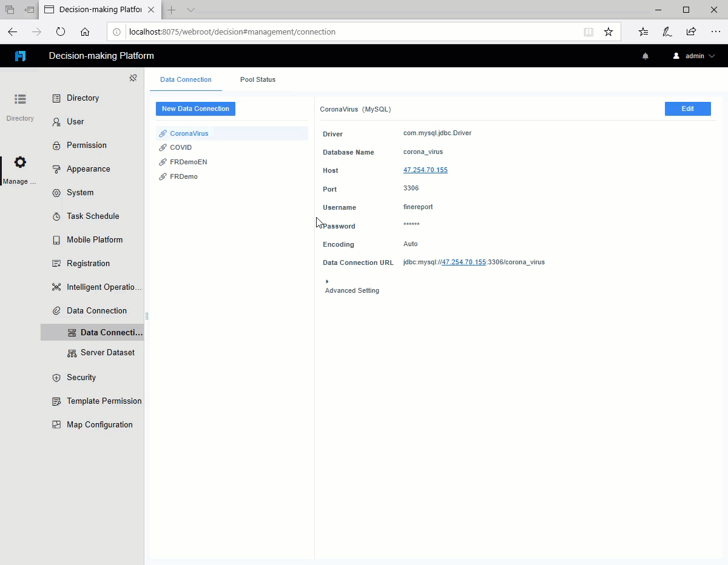The width and height of the screenshot is (728, 565).
Task: Select the User management icon
Action: tap(56, 121)
